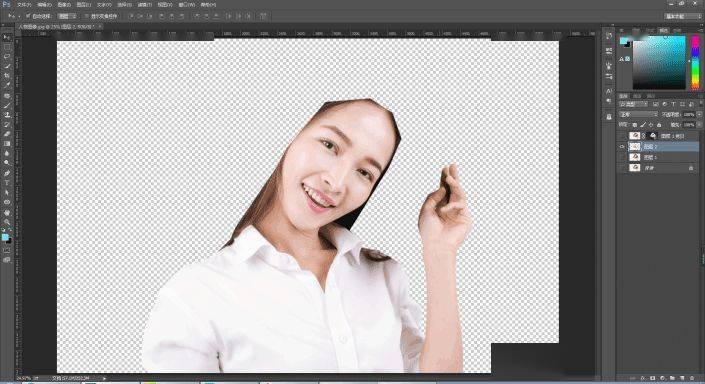Open the Edit menu
This screenshot has width=705, height=384.
[x=44, y=4]
